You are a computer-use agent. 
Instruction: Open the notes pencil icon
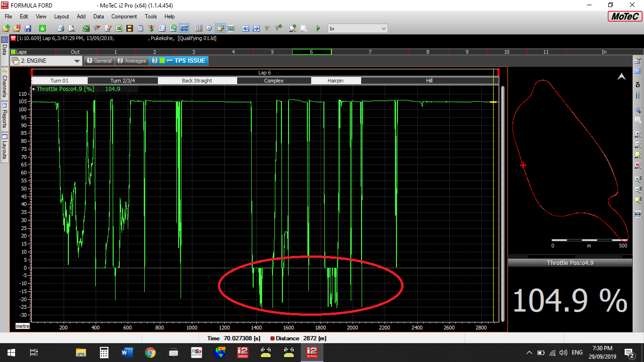[x=108, y=28]
